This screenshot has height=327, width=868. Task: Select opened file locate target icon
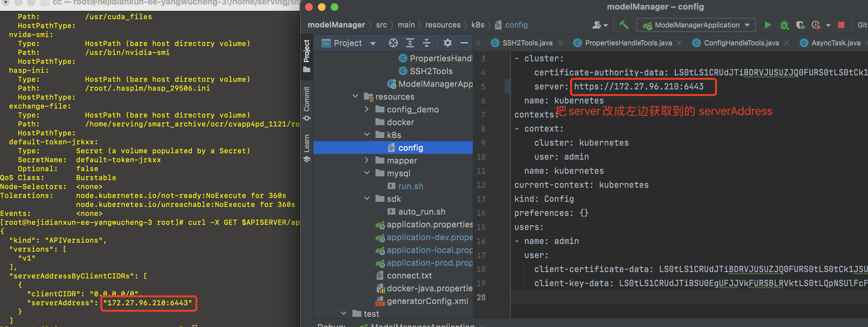tap(393, 43)
